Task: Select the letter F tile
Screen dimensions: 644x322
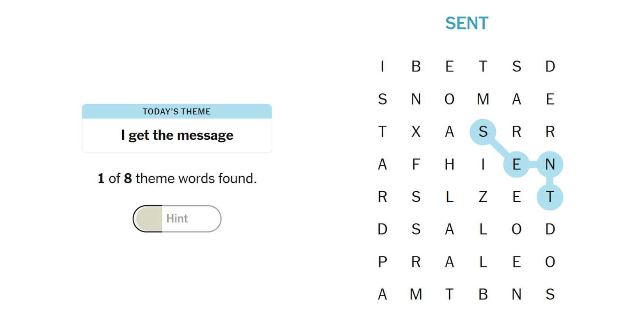Action: (416, 164)
